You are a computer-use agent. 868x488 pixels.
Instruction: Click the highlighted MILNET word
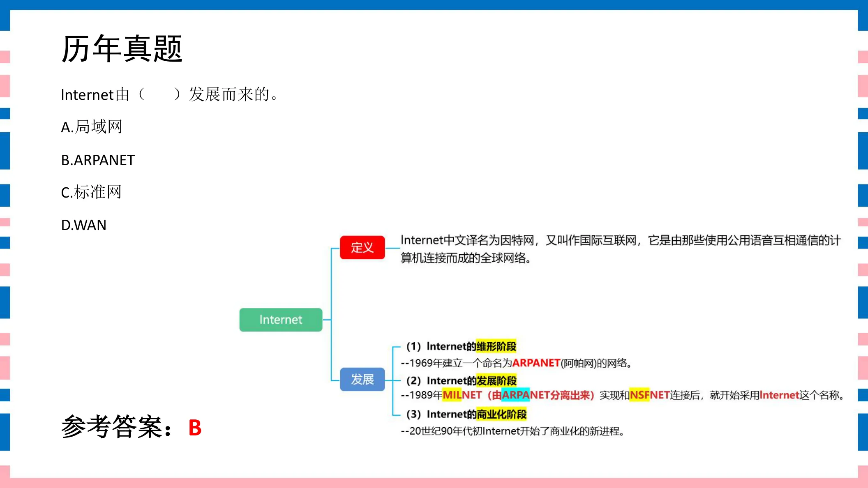click(462, 395)
